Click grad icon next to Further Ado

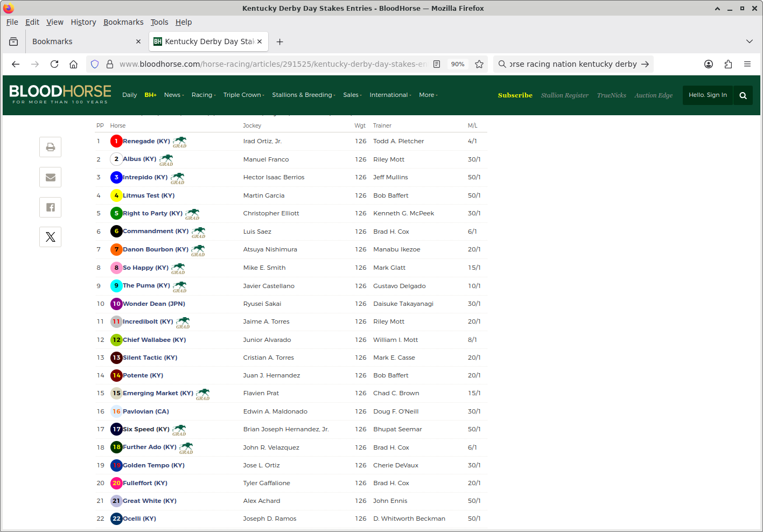tap(186, 449)
